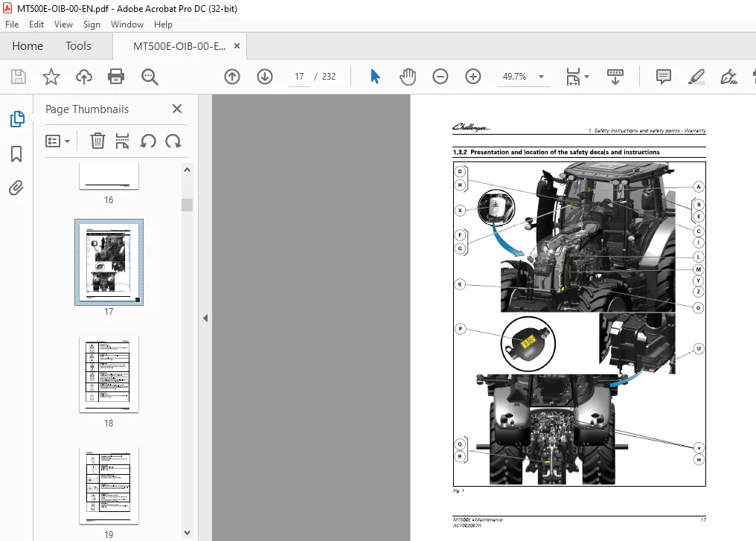Open the Sign document pen tool

(x=728, y=77)
